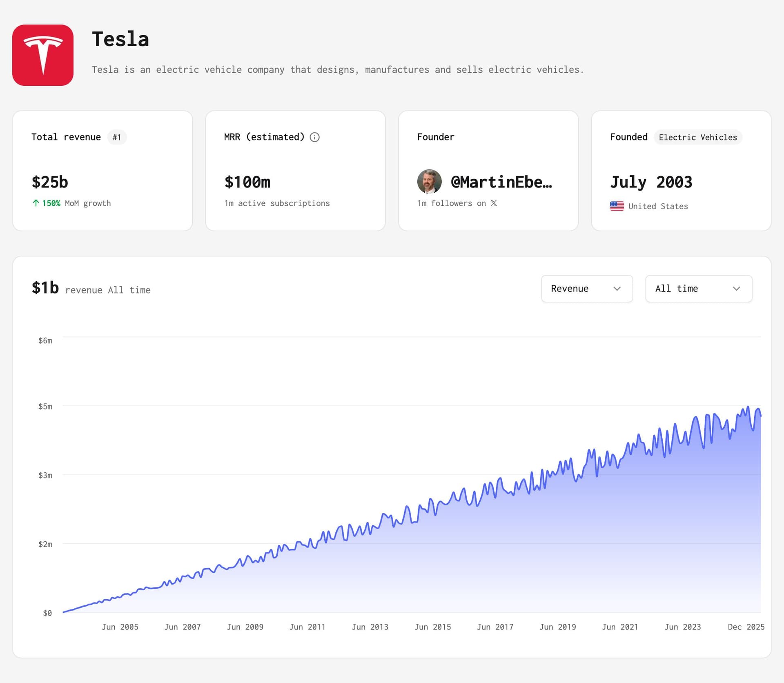784x683 pixels.
Task: Click the Tesla title heading
Action: point(120,39)
